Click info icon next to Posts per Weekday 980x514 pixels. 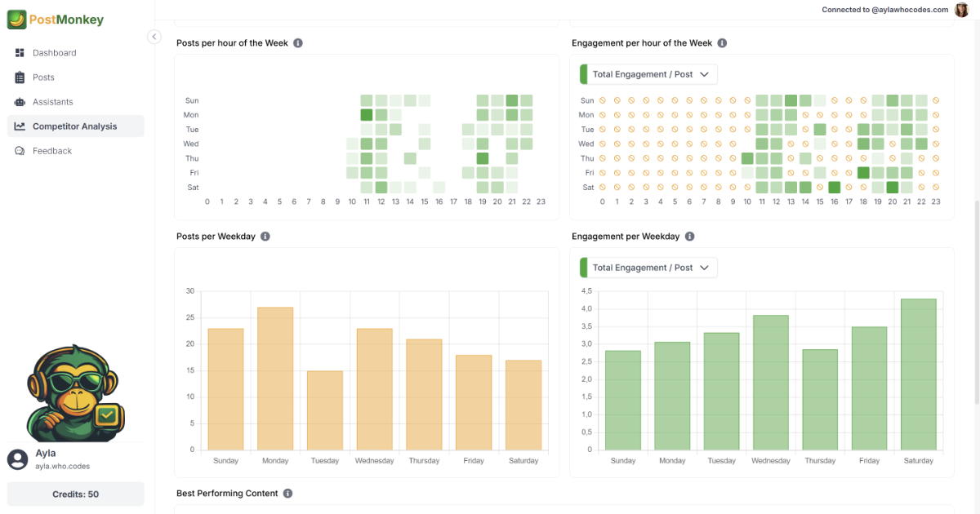(x=265, y=237)
